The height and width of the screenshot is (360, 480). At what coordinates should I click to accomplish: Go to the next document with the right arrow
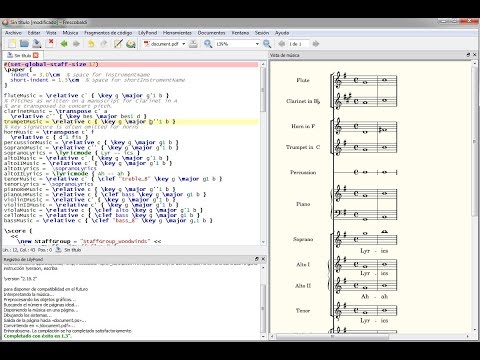point(76,44)
